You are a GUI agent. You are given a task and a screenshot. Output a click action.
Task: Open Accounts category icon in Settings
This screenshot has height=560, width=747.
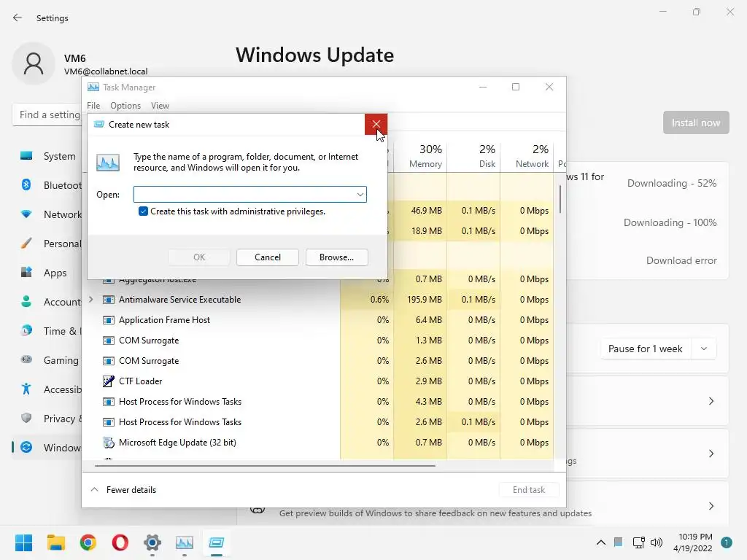(x=26, y=301)
